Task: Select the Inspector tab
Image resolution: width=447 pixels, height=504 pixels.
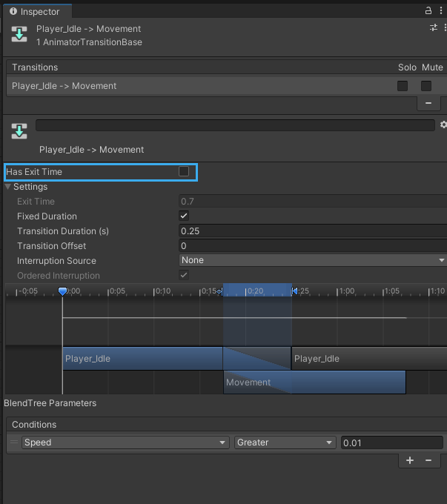Action: [36, 11]
